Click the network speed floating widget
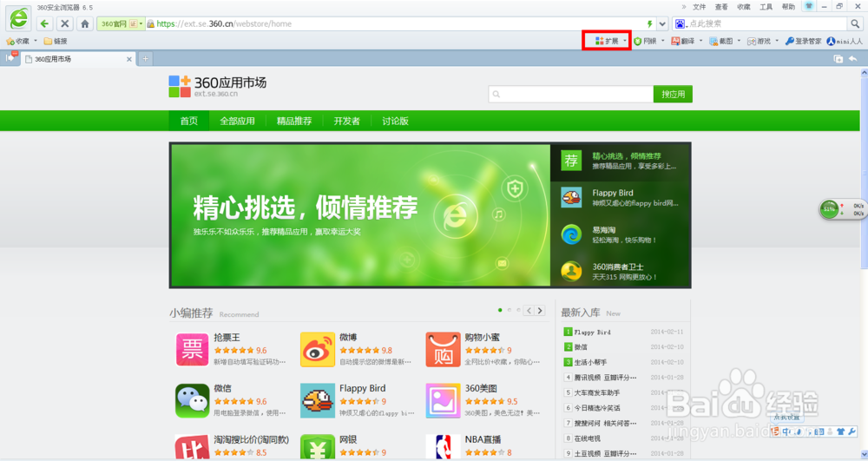The height and width of the screenshot is (461, 868). (842, 209)
